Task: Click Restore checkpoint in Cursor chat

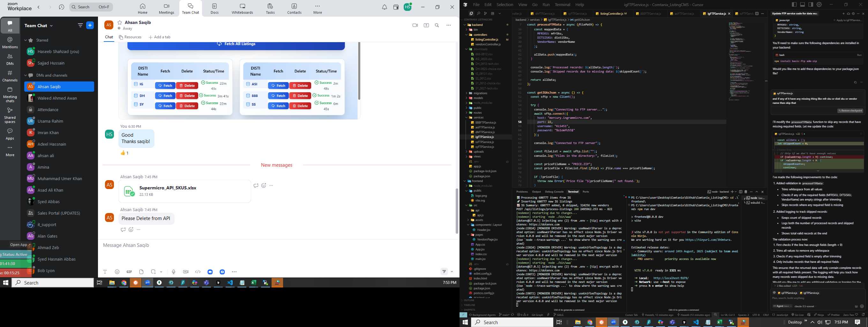Action: (x=850, y=110)
